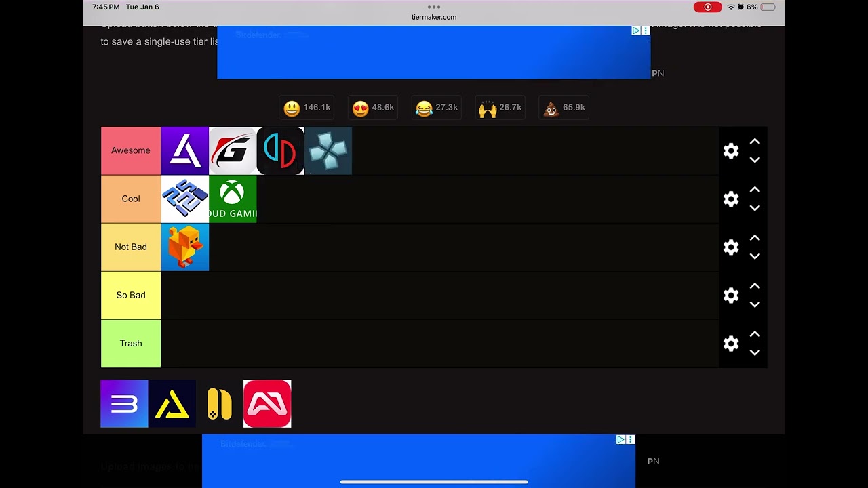Image resolution: width=868 pixels, height=488 pixels.
Task: Click the Cool tier label
Action: coord(131,199)
